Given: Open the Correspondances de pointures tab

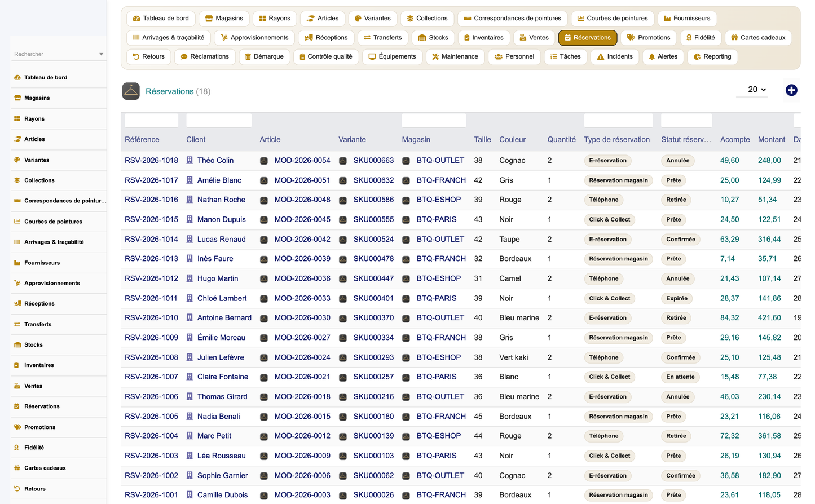Looking at the screenshot, I should coord(512,19).
